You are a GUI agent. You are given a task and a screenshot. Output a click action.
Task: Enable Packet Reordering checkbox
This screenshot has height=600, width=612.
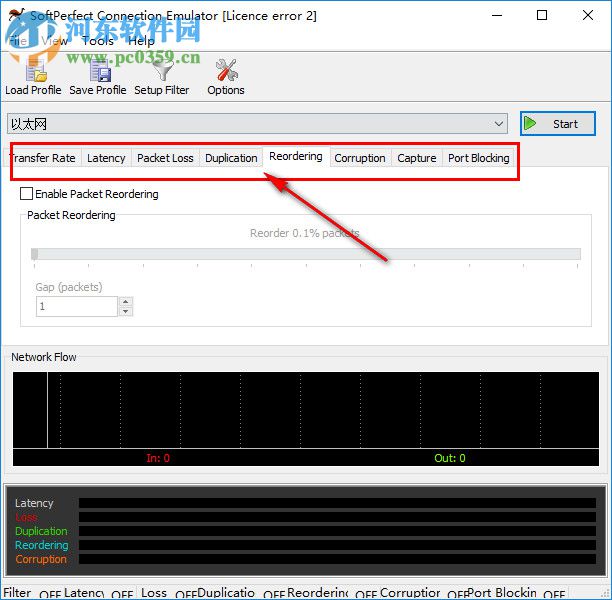pos(26,194)
